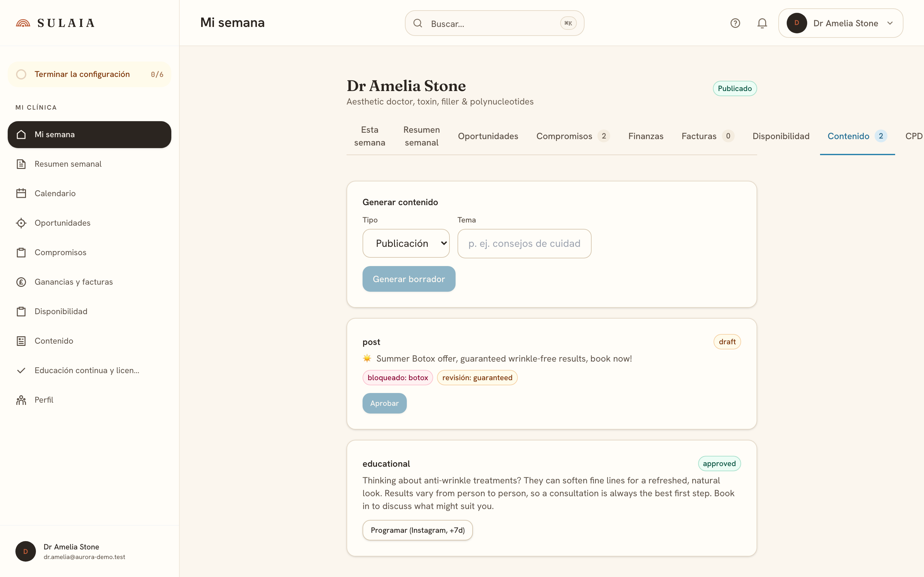
Task: Click the Aprobar button on draft post
Action: tap(384, 403)
